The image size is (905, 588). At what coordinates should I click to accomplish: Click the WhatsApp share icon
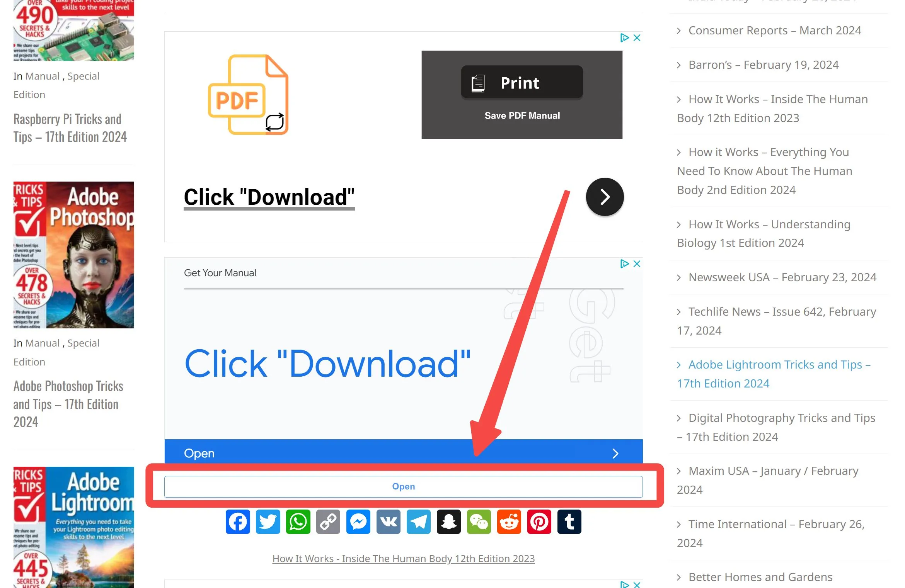pos(298,522)
